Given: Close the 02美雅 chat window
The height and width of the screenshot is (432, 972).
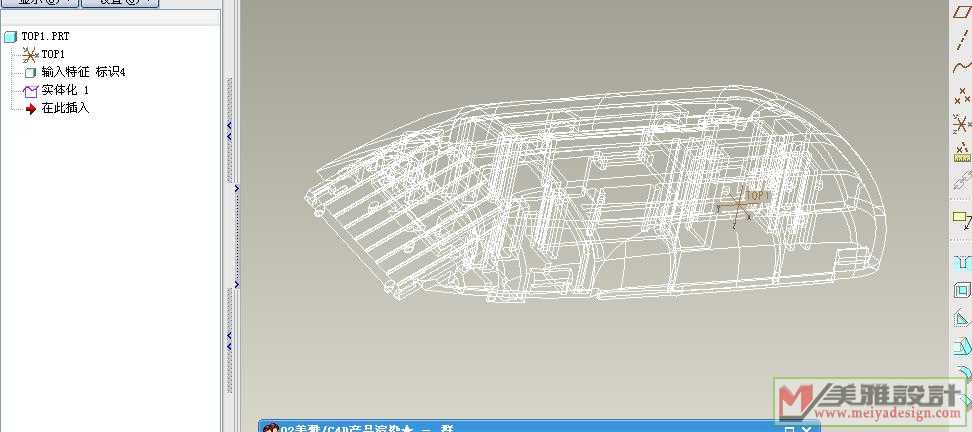Looking at the screenshot, I should (806, 429).
